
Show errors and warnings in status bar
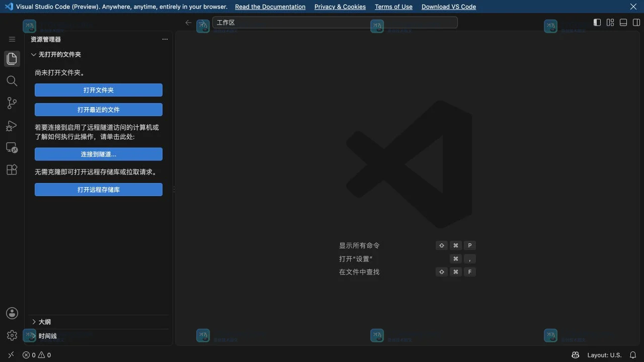pos(37,355)
